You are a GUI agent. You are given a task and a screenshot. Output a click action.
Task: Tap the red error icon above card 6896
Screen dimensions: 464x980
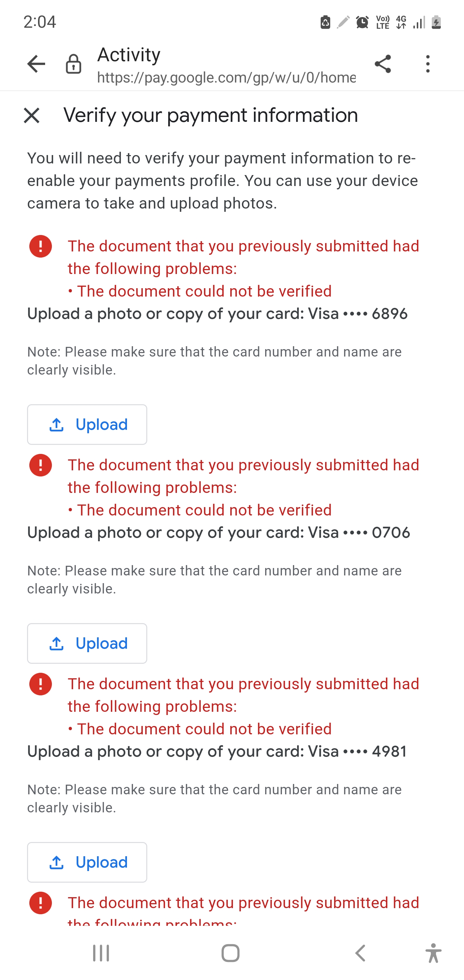[40, 247]
